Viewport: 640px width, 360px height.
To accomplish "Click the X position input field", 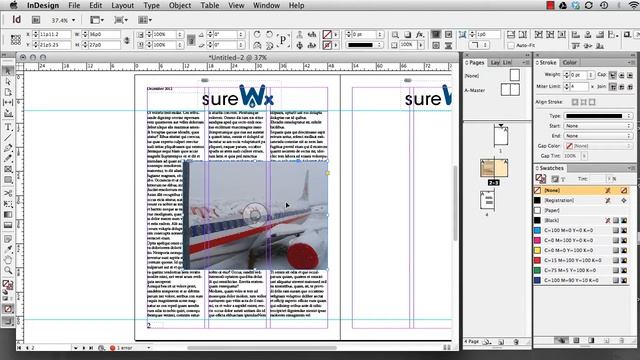I will pyautogui.click(x=55, y=35).
